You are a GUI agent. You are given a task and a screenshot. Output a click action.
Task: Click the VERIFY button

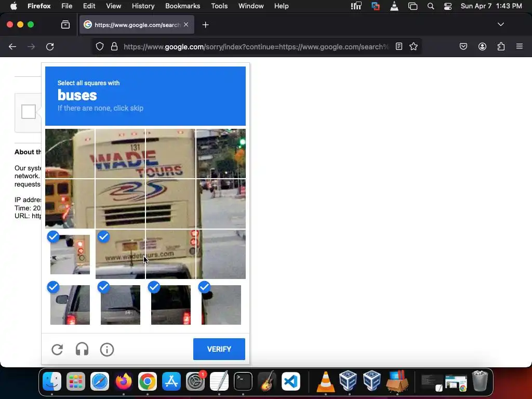(x=219, y=349)
